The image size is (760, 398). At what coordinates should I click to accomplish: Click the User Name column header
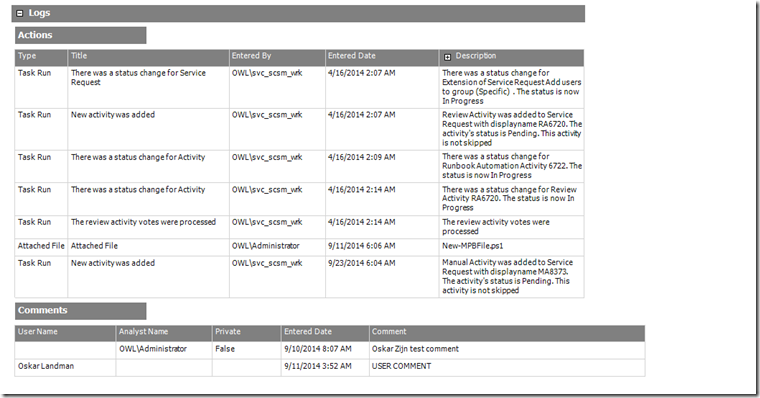[x=65, y=333]
